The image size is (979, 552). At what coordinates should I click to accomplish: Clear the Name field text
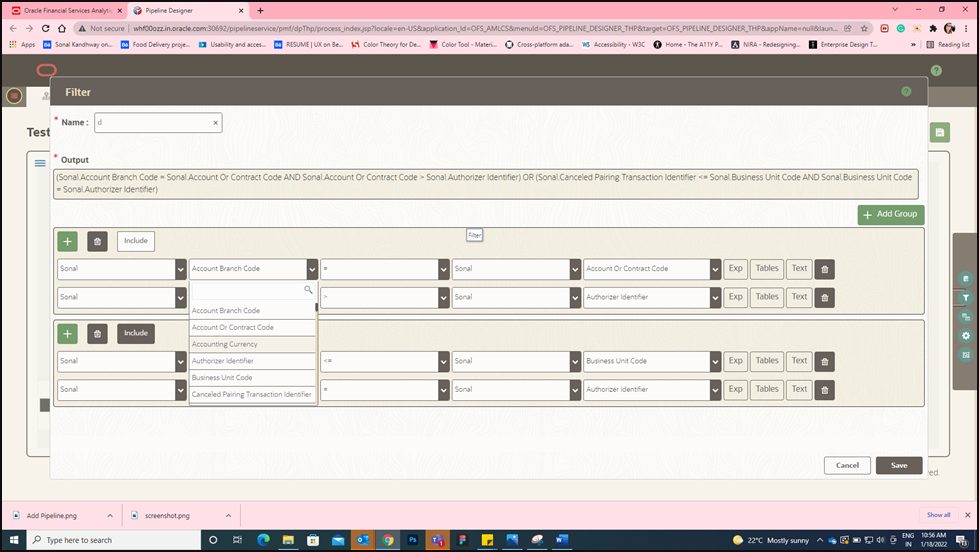215,123
